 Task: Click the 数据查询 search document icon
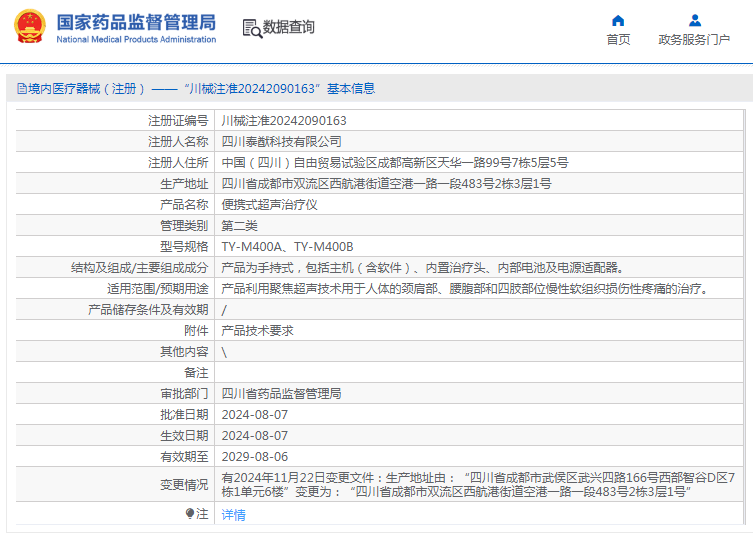click(252, 28)
